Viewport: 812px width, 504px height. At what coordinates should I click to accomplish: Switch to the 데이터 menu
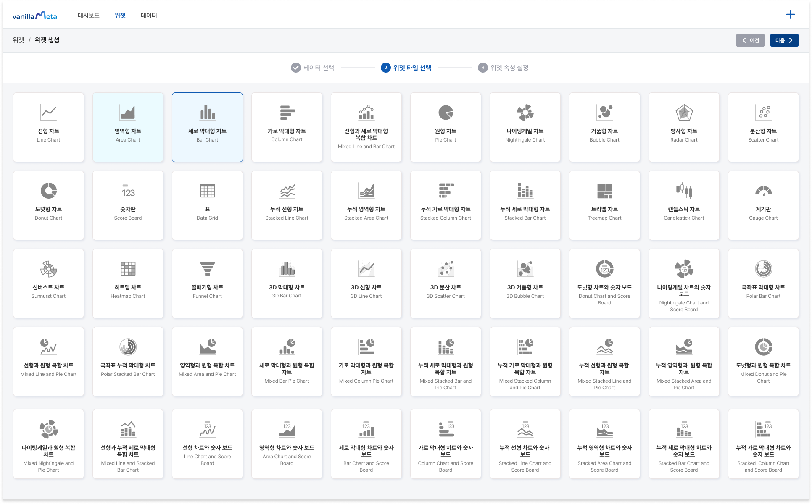pyautogui.click(x=149, y=16)
